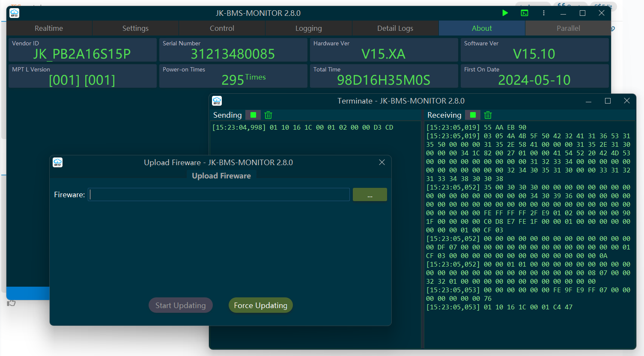Select the About tab
Screen dimensions: 644x356
[482, 28]
